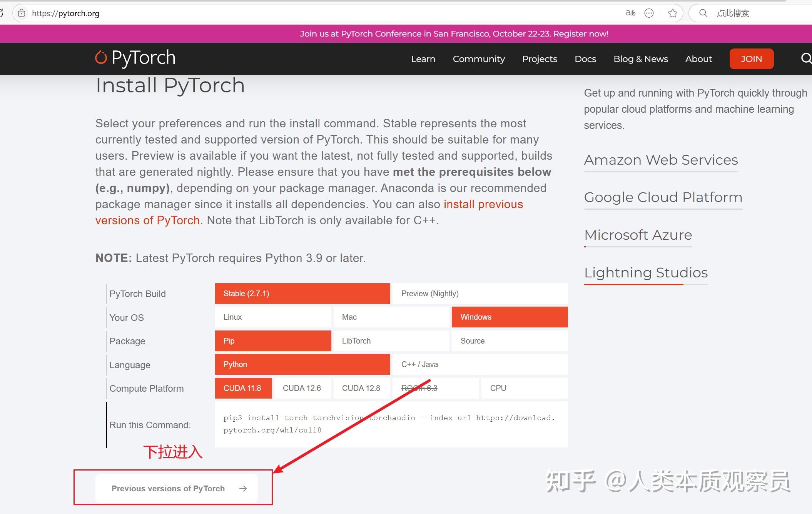Viewport: 812px width, 514px height.
Task: Select Preview (Nightly) build
Action: [430, 293]
